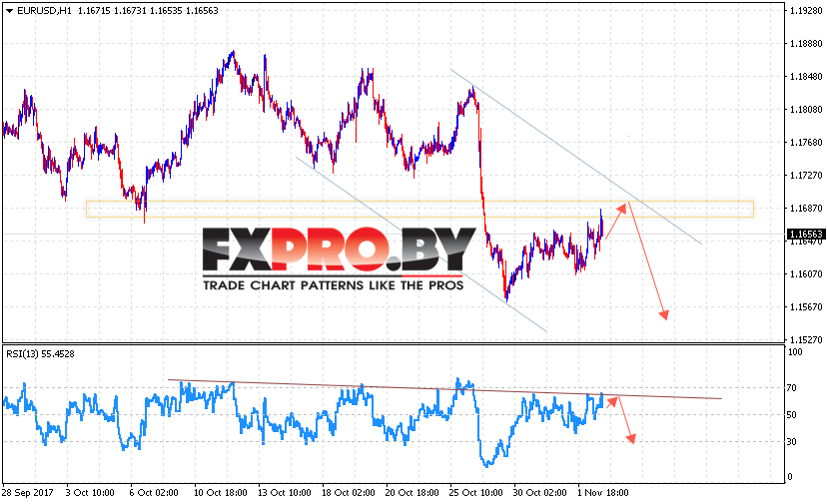
Task: Click the close value 1.16563 in header
Action: pyautogui.click(x=202, y=11)
